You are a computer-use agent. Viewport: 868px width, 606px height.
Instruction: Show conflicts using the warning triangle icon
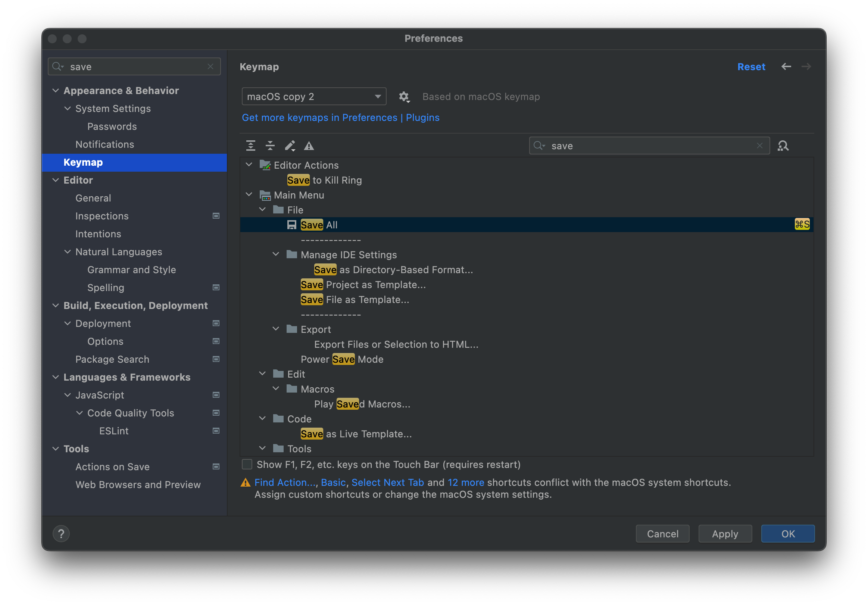pos(309,146)
